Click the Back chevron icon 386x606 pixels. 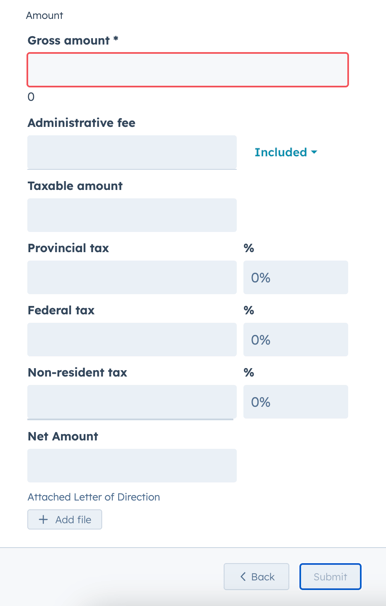click(243, 577)
